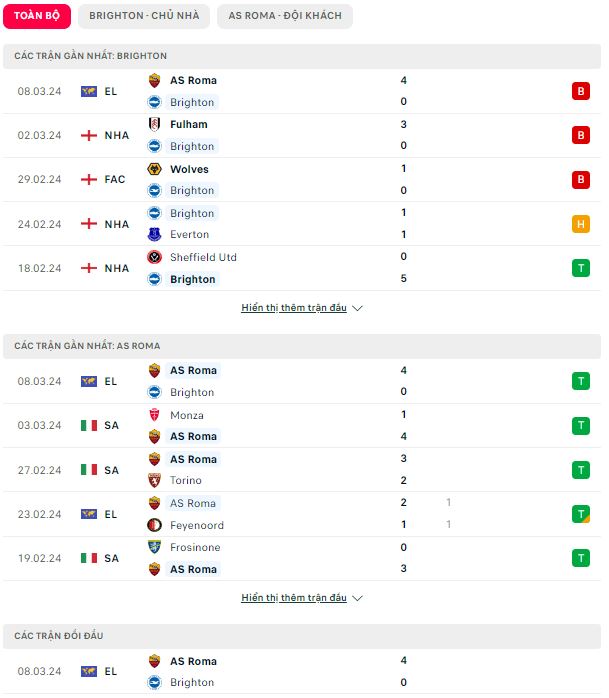Select the Toàn Bộ tab
Image resolution: width=609 pixels, height=698 pixels.
(x=37, y=16)
